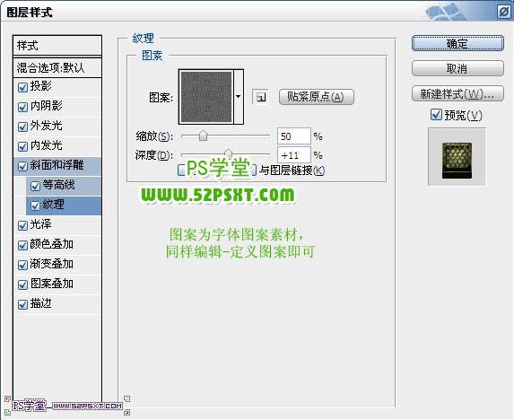Click the 缩放 scale slider handle
The image size is (514, 420).
[204, 136]
